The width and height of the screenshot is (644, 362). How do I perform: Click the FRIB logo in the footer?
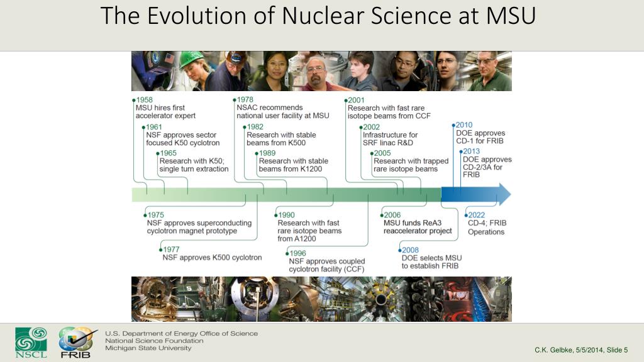click(77, 343)
